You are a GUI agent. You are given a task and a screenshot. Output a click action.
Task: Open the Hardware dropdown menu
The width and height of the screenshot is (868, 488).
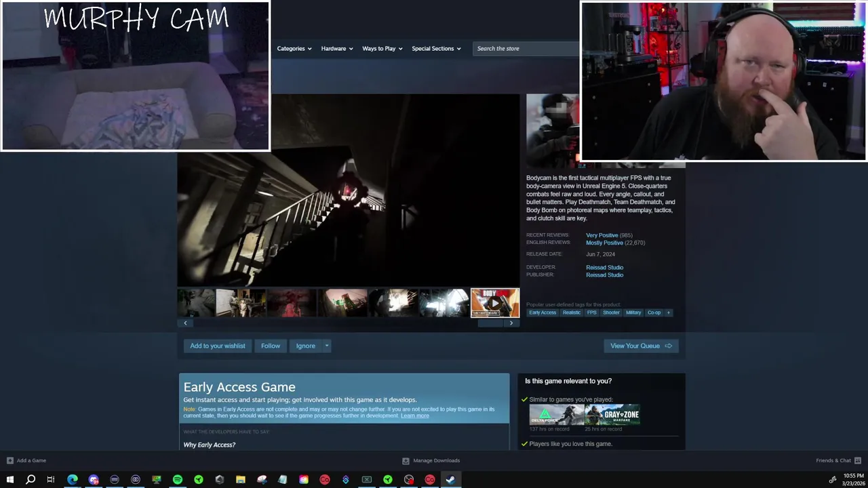(337, 48)
